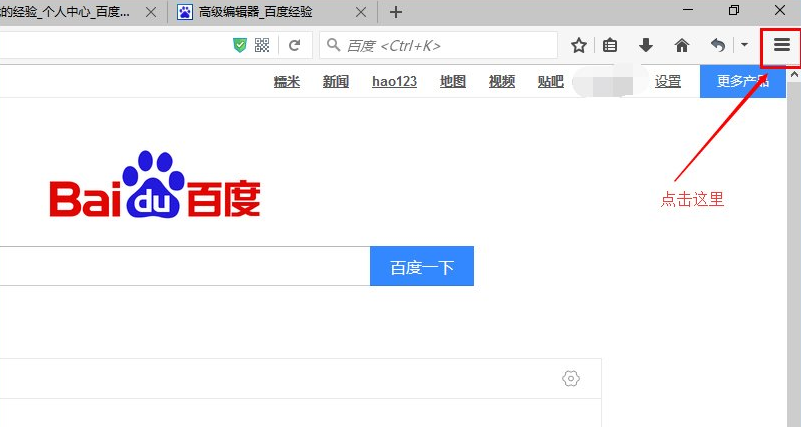This screenshot has width=801, height=427.
Task: Click the undo back-arrow toolbar icon
Action: (717, 46)
